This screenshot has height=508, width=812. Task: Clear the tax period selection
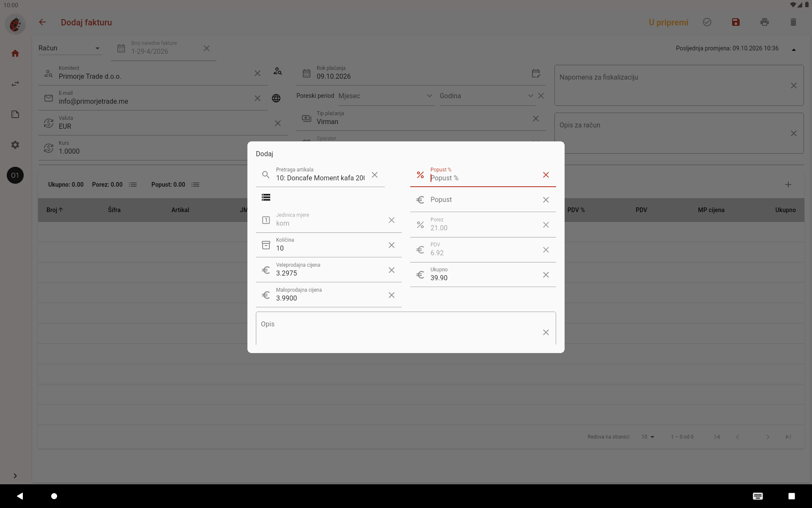[x=541, y=96]
